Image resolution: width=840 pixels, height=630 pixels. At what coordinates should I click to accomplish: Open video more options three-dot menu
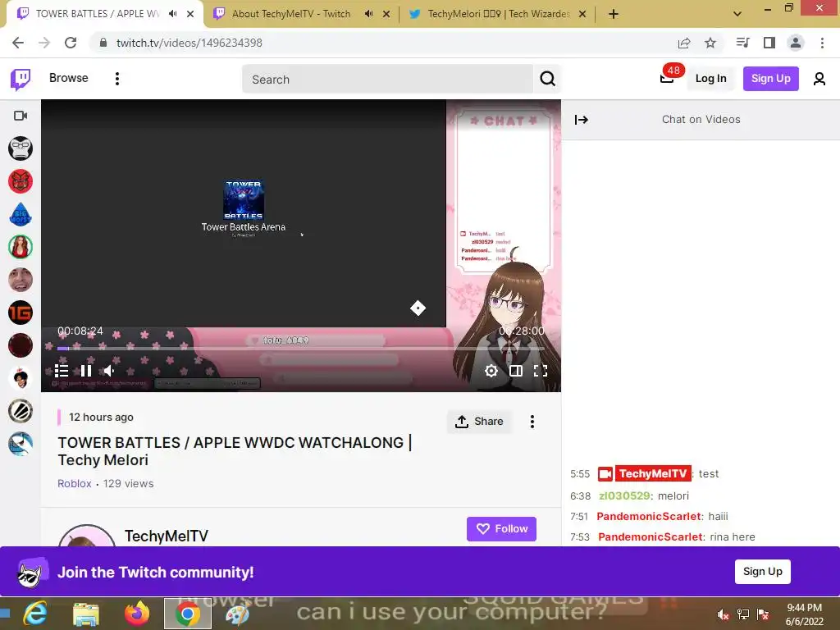[x=532, y=422]
